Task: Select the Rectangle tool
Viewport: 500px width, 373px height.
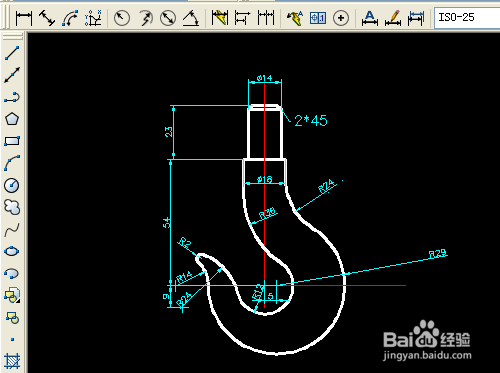Action: [x=12, y=141]
